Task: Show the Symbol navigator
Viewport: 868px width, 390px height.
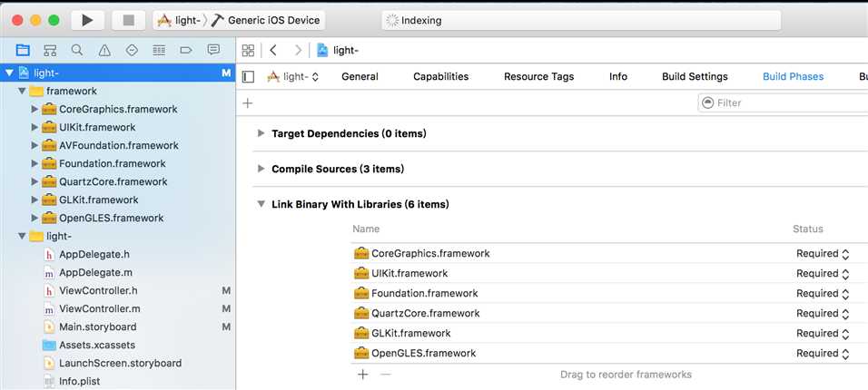Action: [50, 51]
